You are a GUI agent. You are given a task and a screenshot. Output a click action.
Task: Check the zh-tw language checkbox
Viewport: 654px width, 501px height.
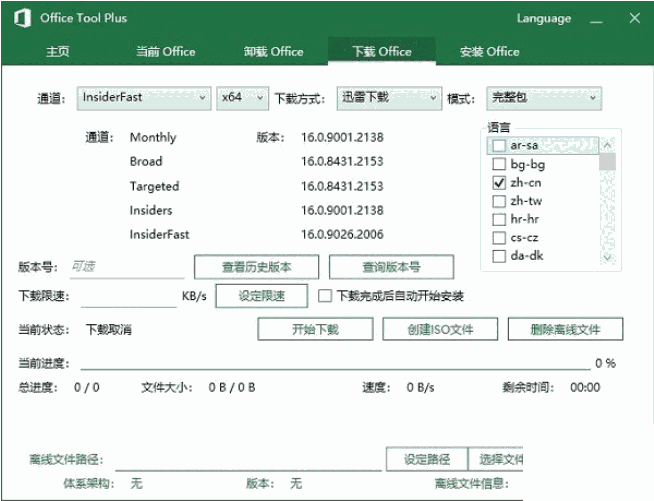click(499, 202)
